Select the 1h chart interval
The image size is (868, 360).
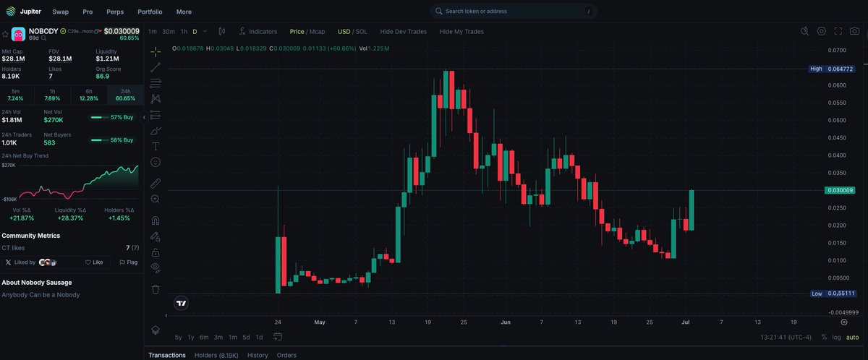[184, 32]
